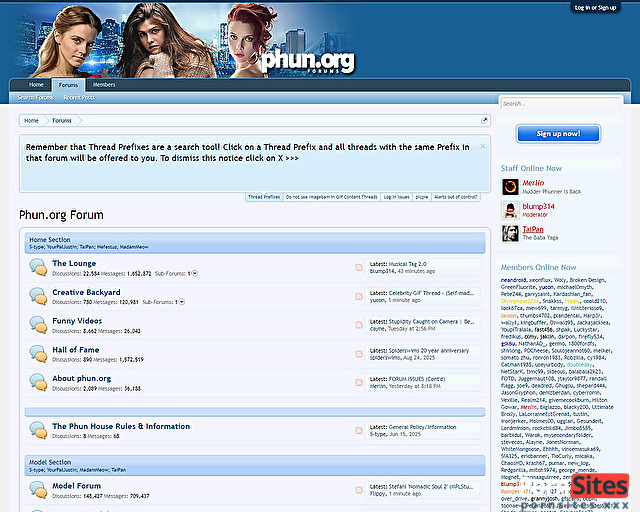Open Hall of Fame forum title
This screenshot has height=512, width=640.
coord(76,350)
